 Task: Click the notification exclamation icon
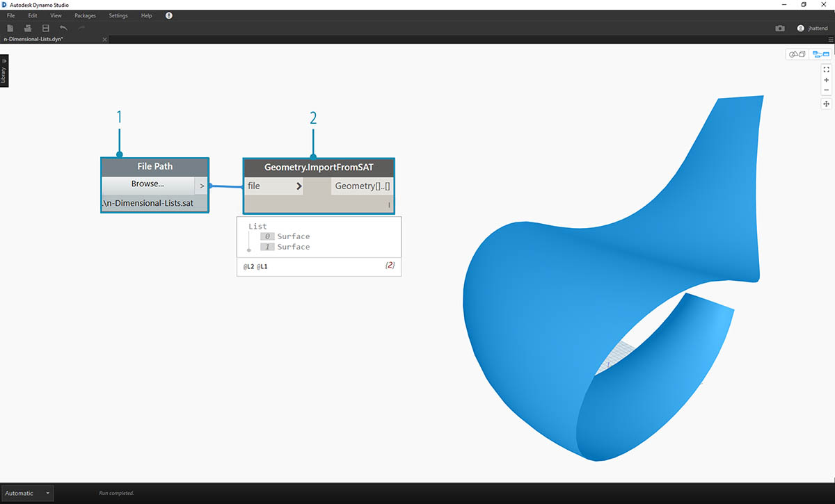[169, 15]
